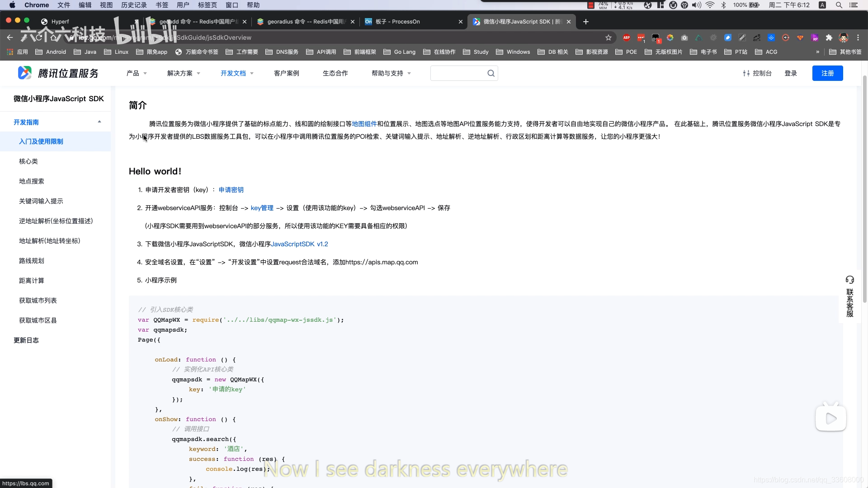Open the Chrome extensions puzzle icon

click(x=829, y=38)
